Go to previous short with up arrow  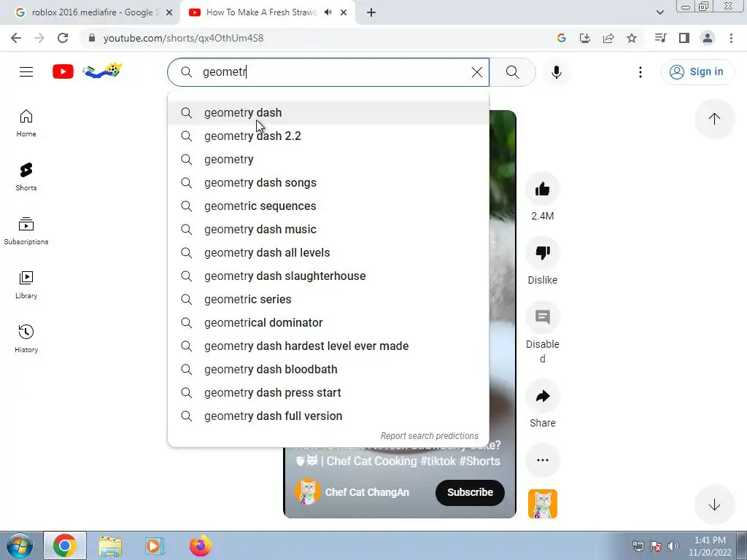tap(714, 119)
